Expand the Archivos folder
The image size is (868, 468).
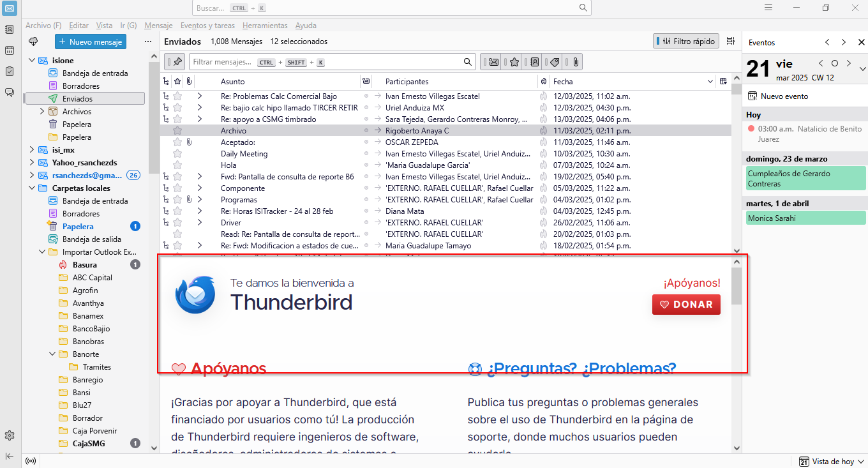click(x=42, y=112)
